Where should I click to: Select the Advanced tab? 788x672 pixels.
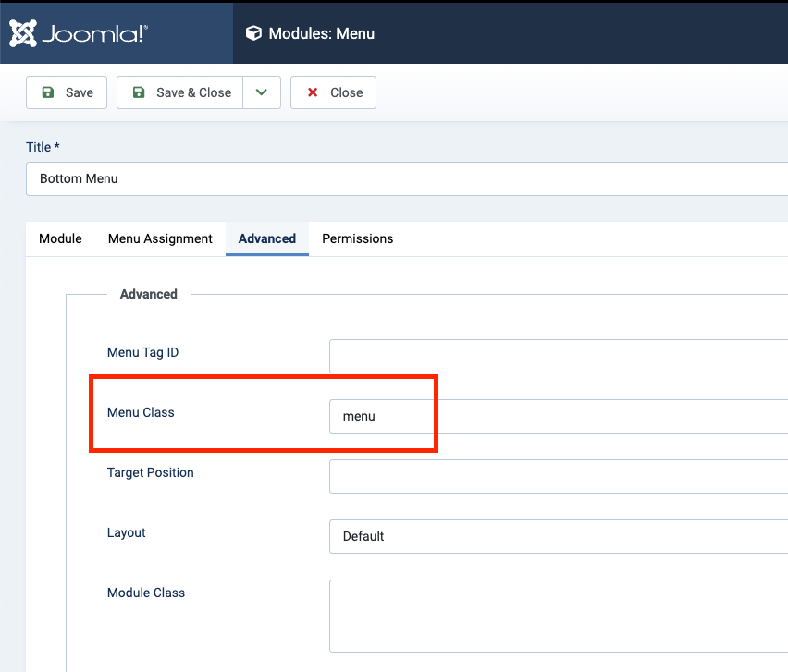coord(267,238)
